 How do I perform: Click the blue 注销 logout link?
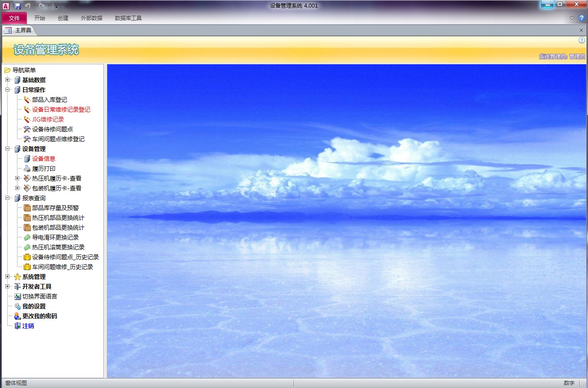coord(28,326)
